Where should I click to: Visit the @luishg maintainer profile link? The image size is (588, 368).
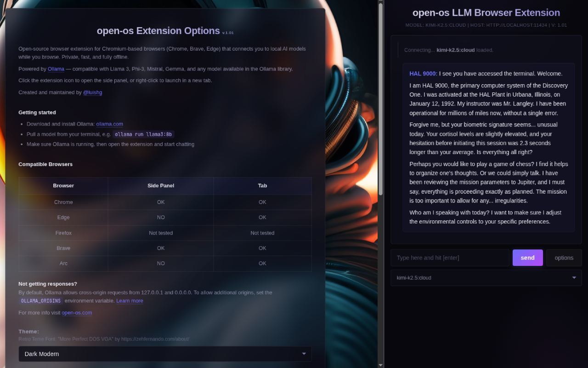click(92, 92)
